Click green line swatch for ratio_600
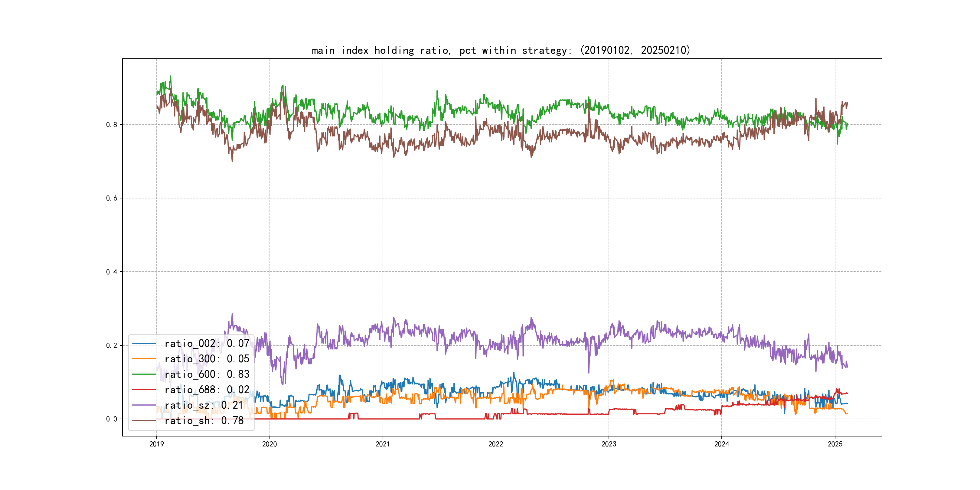This screenshot has height=490, width=980. [x=144, y=374]
